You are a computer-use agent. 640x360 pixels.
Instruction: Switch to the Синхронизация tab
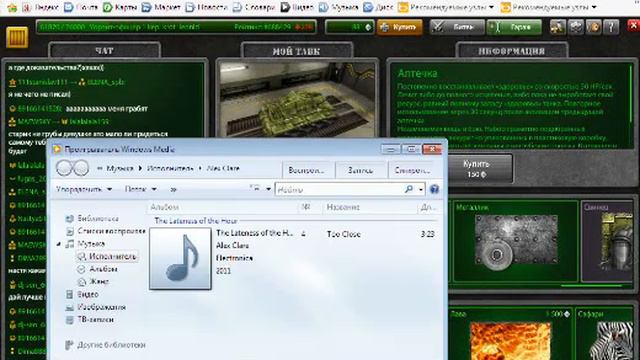(x=412, y=170)
